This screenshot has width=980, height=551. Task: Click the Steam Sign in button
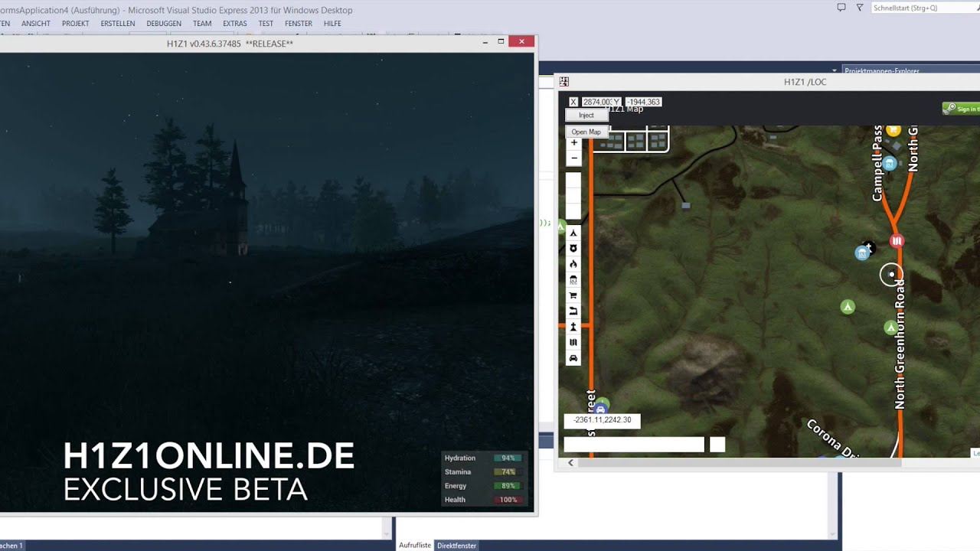(x=962, y=109)
